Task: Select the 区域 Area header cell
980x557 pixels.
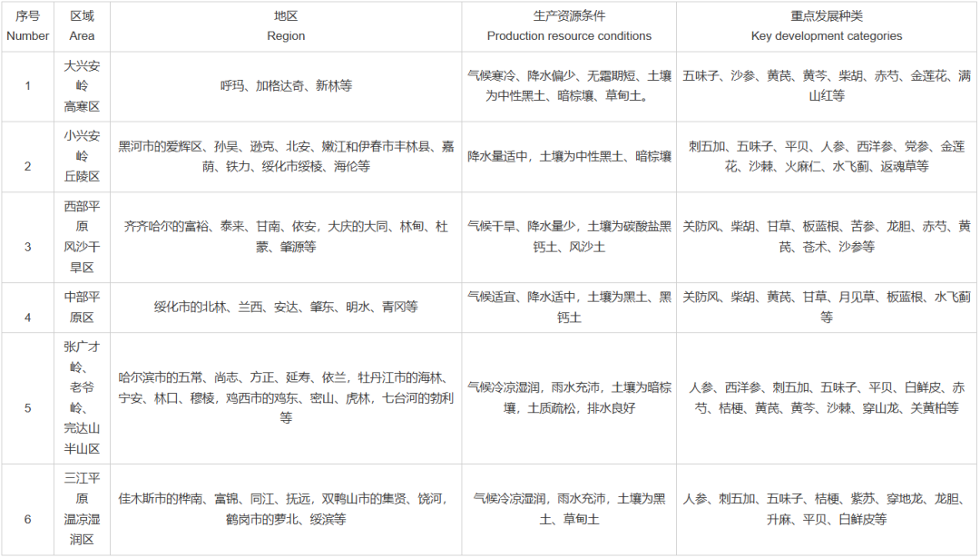Action: tap(82, 26)
